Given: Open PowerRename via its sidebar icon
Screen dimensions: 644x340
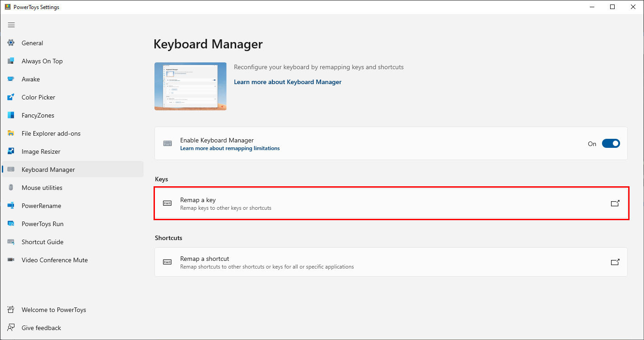Looking at the screenshot, I should (10, 205).
